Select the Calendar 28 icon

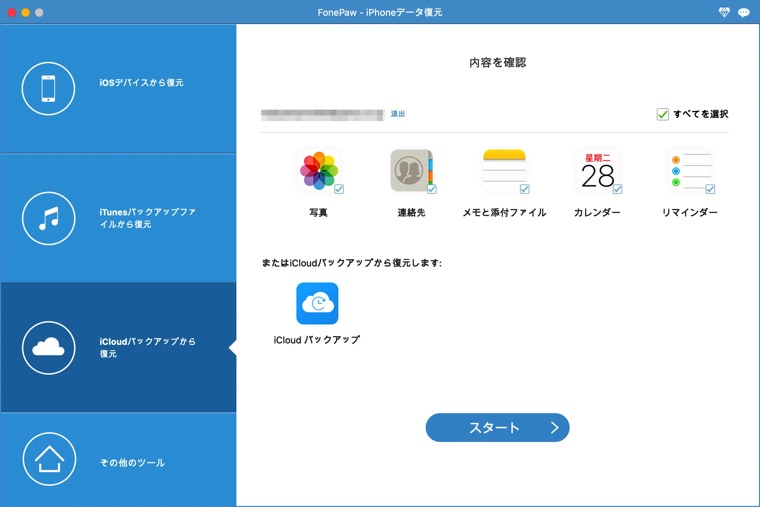point(597,170)
